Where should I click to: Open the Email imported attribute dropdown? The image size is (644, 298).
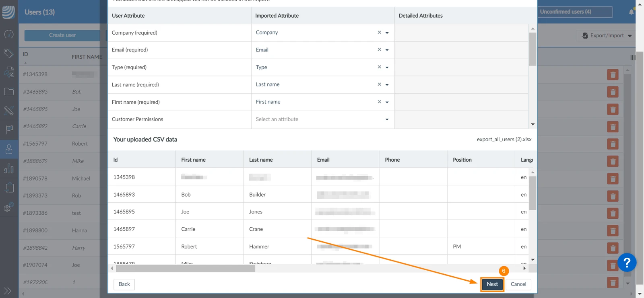point(387,50)
